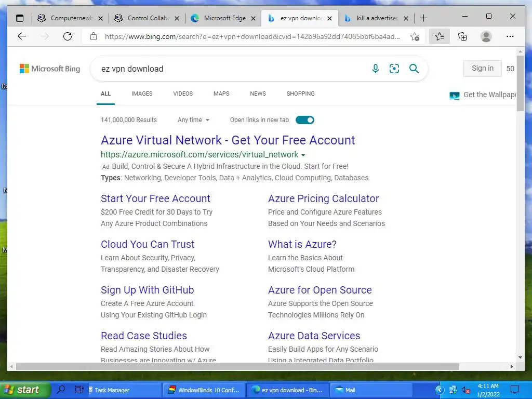The image size is (532, 399).
Task: Open Edge Settings and more menu
Action: pyautogui.click(x=510, y=36)
